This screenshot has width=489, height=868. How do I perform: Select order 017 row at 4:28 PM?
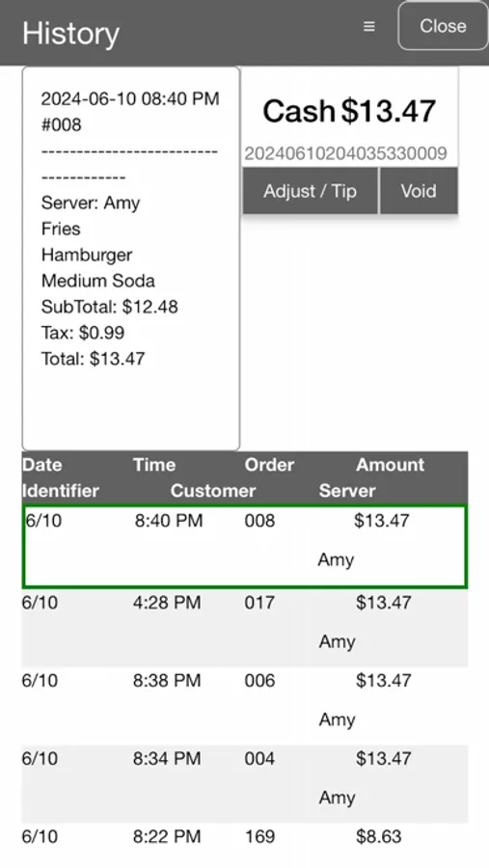tap(245, 627)
